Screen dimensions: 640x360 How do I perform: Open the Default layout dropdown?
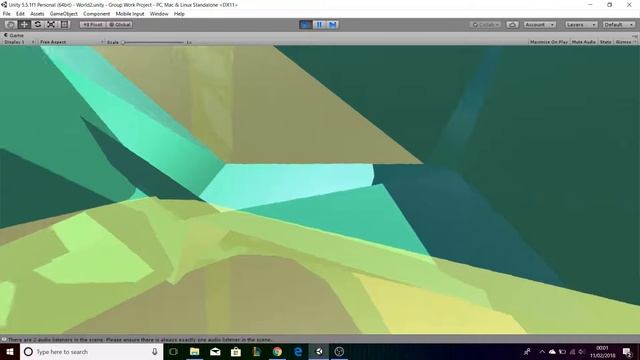(x=619, y=25)
